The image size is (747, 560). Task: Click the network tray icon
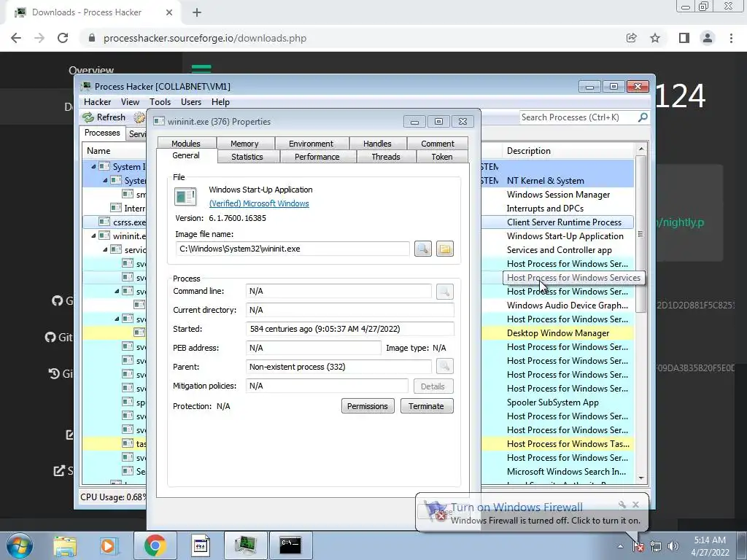(x=656, y=546)
